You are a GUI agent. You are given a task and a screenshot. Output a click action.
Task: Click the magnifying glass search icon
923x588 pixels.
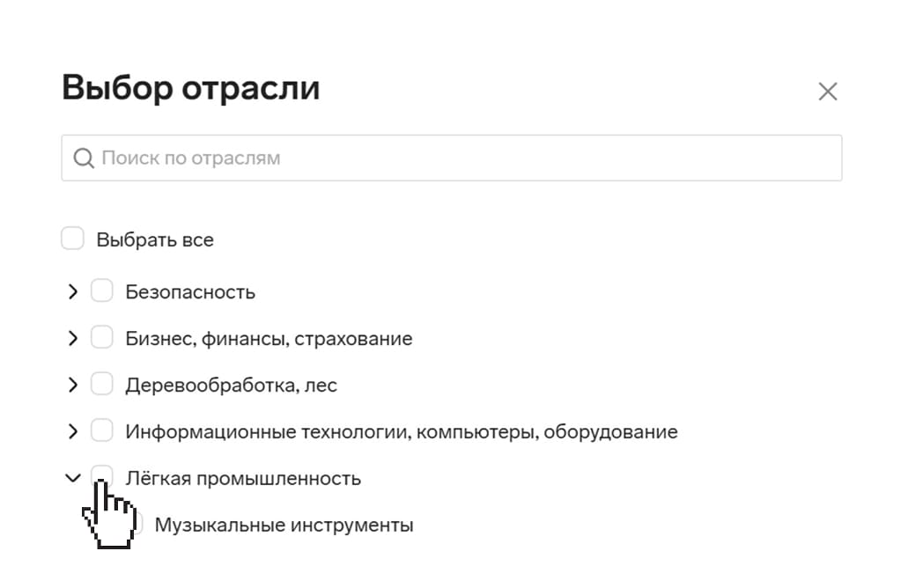click(x=84, y=158)
